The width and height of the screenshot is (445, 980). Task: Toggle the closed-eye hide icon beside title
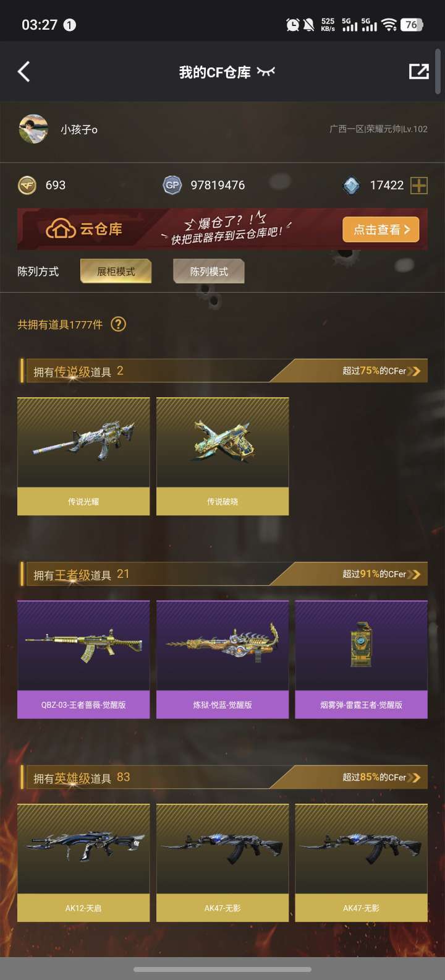[266, 72]
